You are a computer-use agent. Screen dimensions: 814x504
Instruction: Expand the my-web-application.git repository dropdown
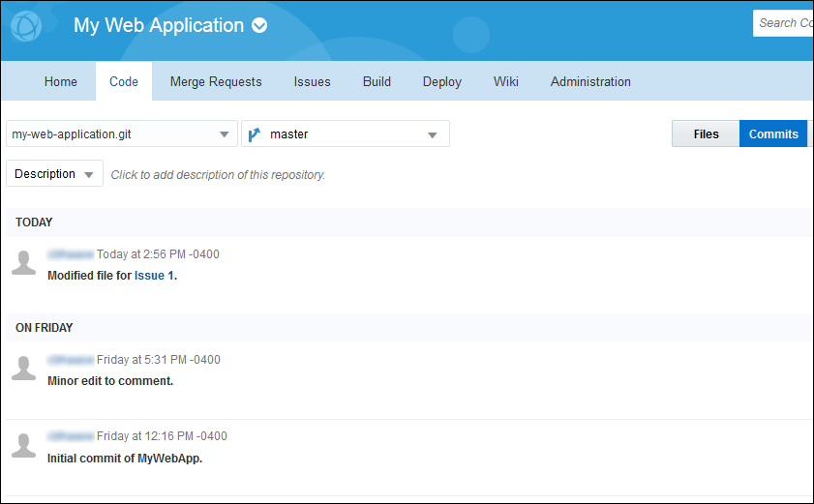[225, 134]
